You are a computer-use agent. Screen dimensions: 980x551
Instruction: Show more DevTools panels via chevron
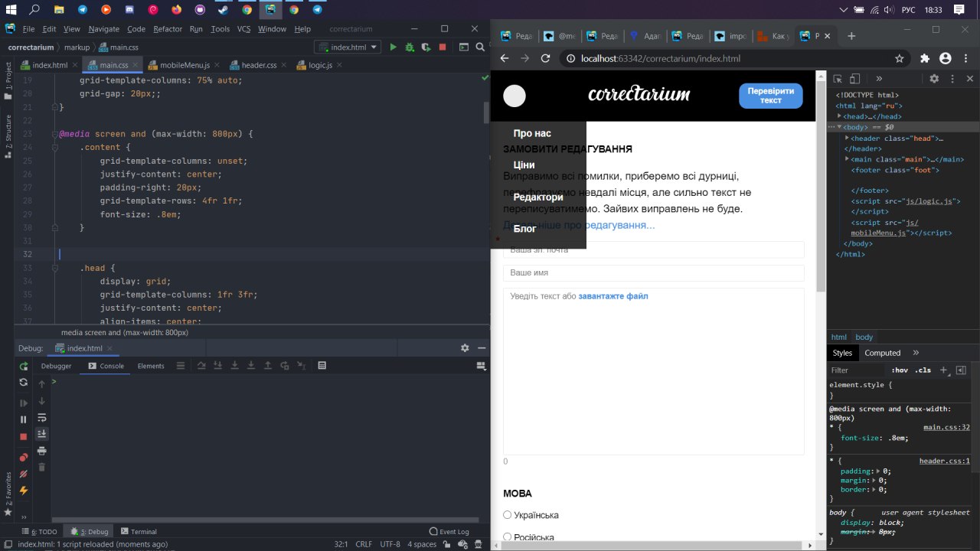[x=879, y=79]
